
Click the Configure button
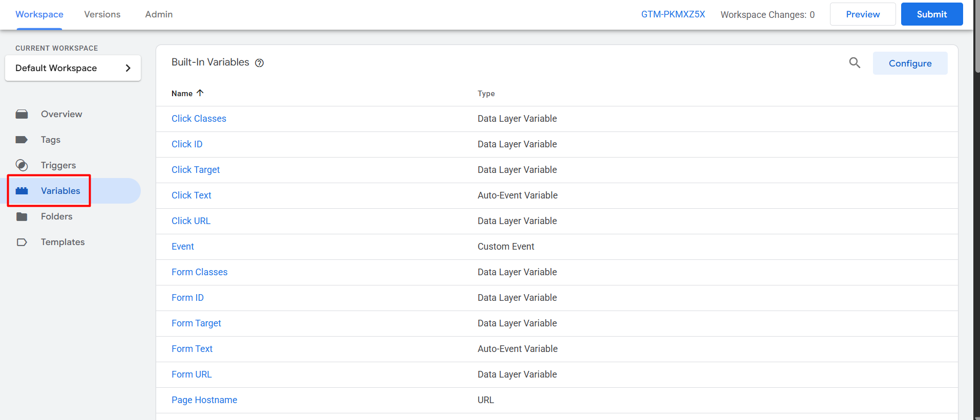tap(910, 63)
